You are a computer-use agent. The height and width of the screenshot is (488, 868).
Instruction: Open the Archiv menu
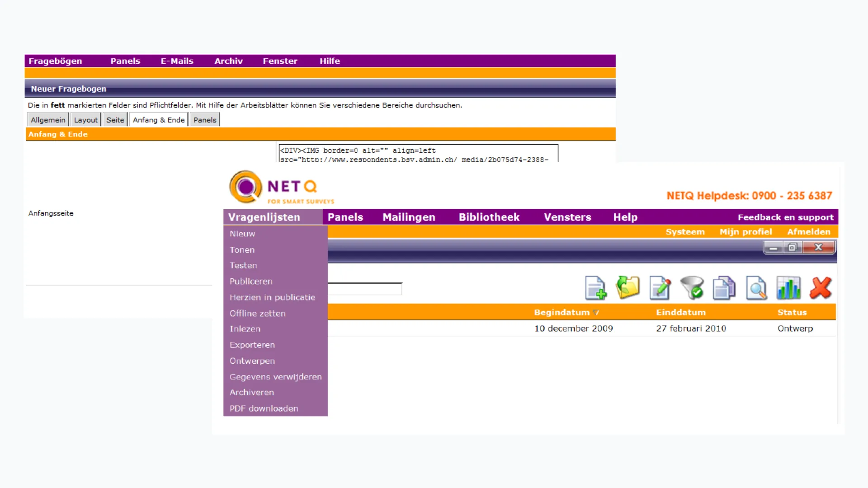228,61
